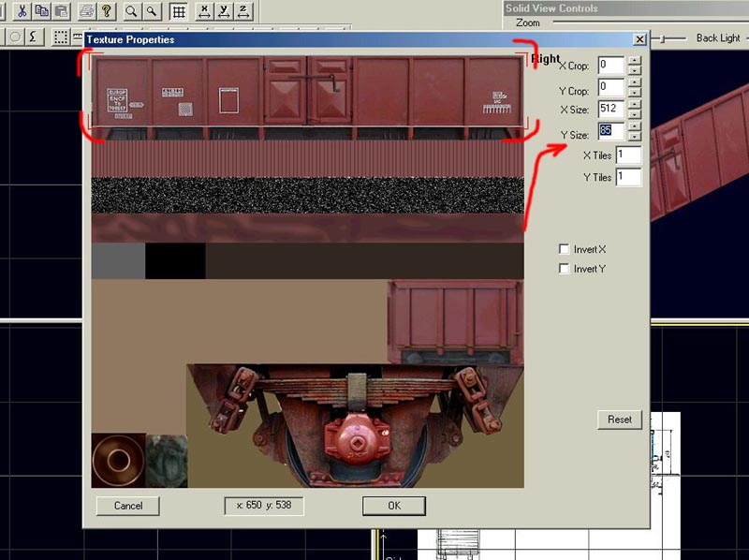Click the Print icon
This screenshot has height=560, width=749.
(87, 11)
